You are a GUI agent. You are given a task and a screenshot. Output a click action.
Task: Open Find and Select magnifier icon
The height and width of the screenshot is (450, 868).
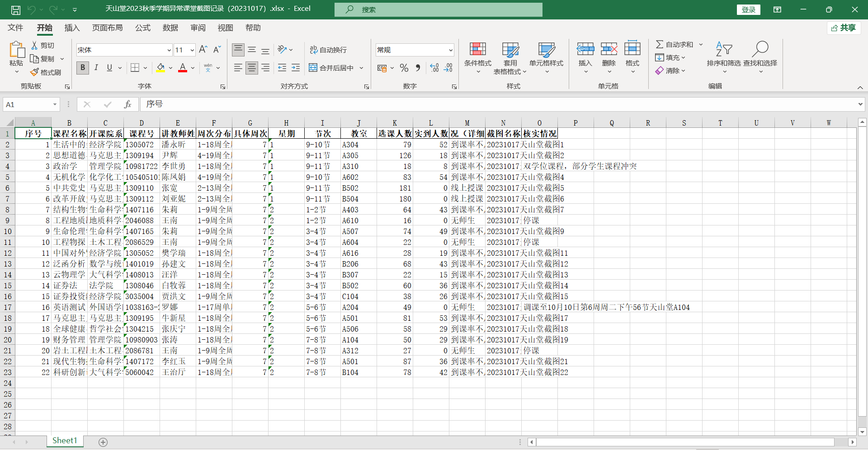coord(760,49)
